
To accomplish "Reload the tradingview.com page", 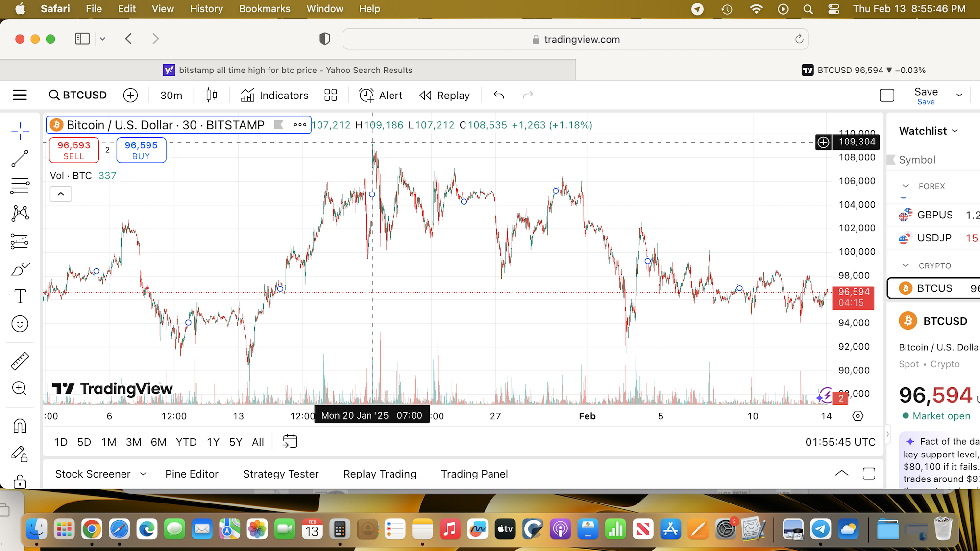I will click(x=799, y=39).
